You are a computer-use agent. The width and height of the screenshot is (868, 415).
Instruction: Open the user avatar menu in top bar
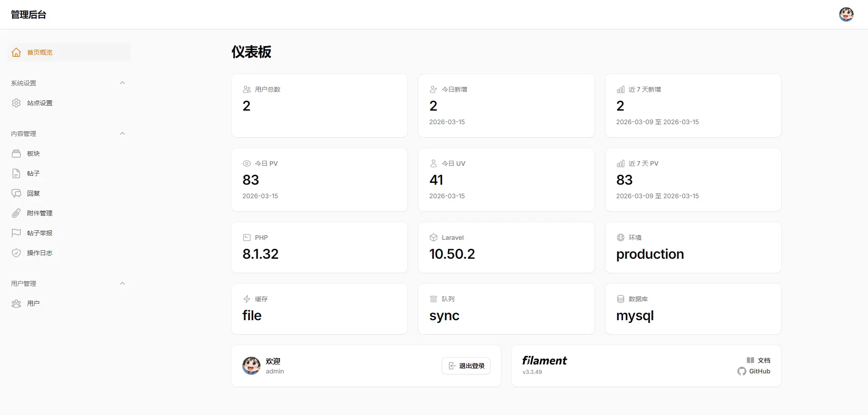[846, 14]
